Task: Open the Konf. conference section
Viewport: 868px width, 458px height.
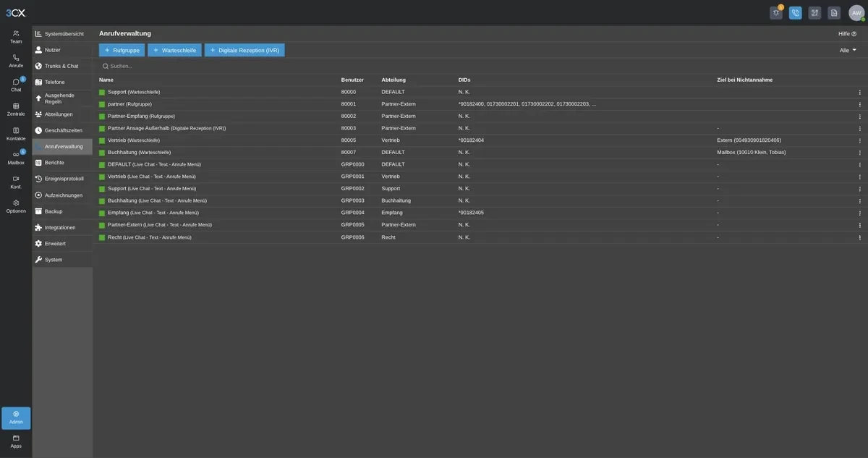Action: point(16,182)
